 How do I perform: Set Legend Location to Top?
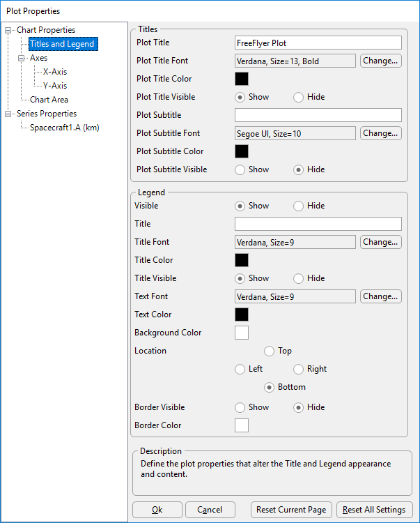[269, 351]
